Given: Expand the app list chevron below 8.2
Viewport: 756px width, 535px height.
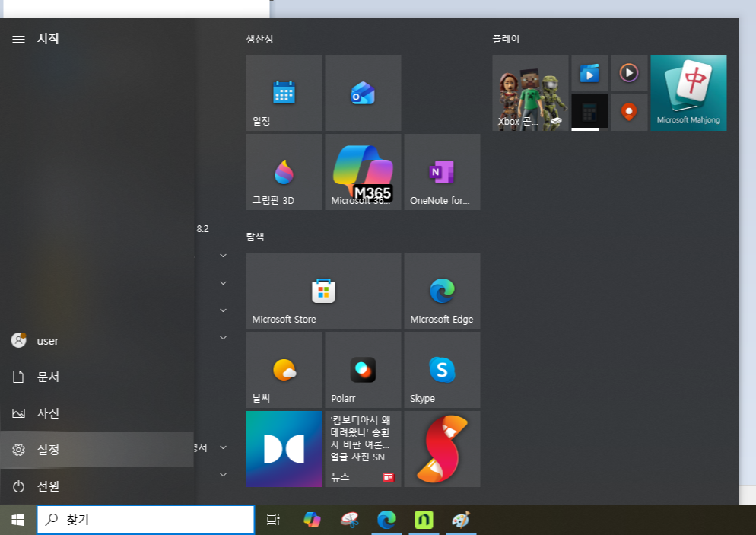Looking at the screenshot, I should click(224, 256).
